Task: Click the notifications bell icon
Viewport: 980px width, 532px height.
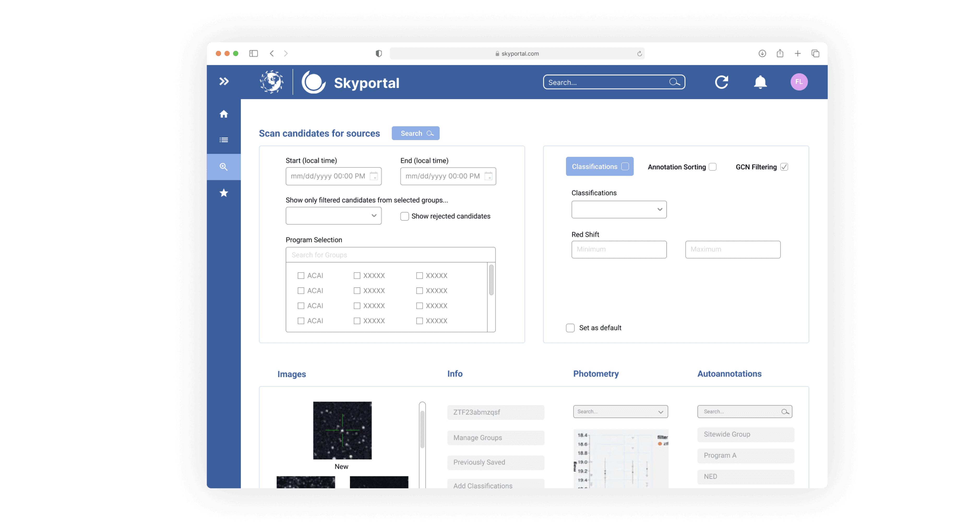Action: 760,82
